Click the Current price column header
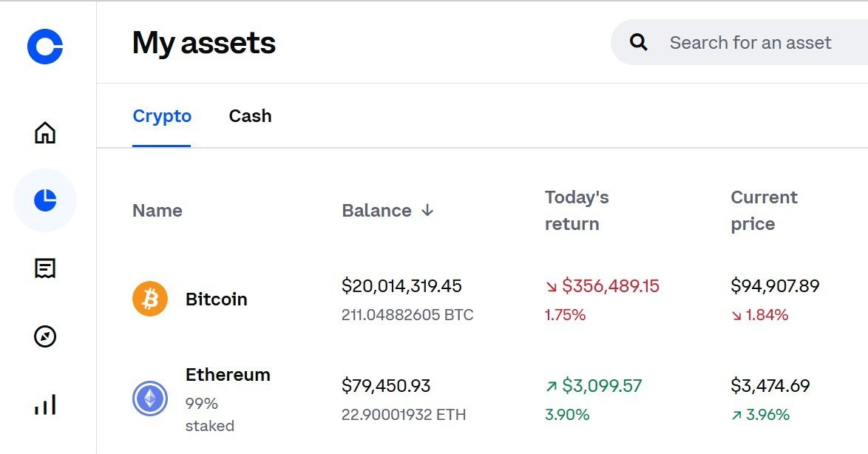The height and width of the screenshot is (454, 868). (764, 211)
